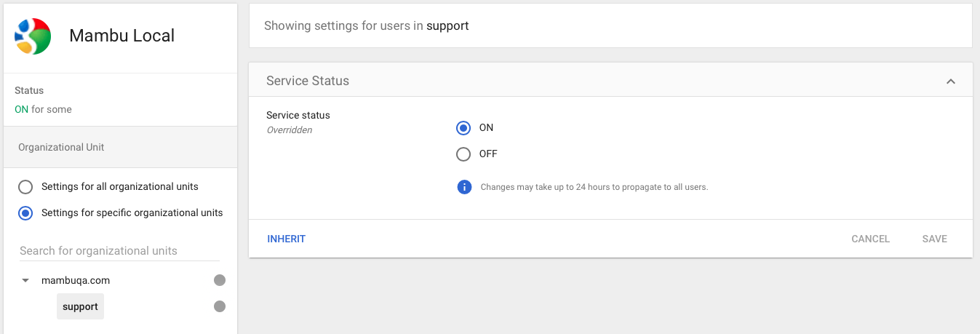Viewport: 980px width, 334px height.
Task: Collapse the mambuqa.com tree arrow
Action: 25,280
